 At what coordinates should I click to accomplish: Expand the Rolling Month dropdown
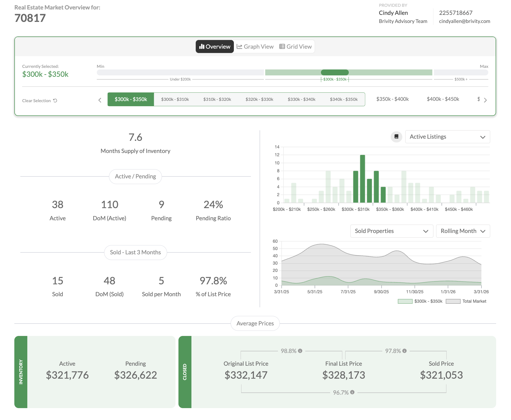click(463, 231)
